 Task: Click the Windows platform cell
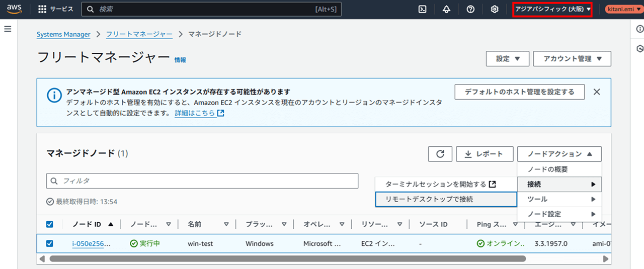pyautogui.click(x=260, y=243)
